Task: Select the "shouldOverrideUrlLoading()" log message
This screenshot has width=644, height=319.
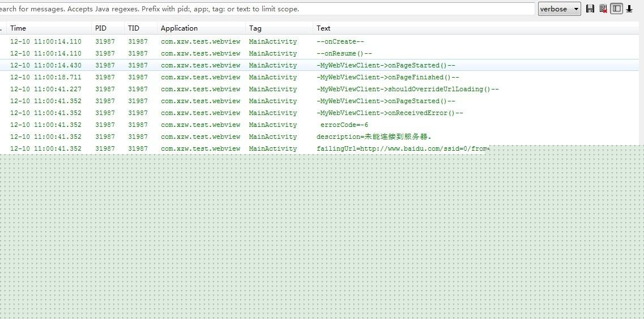Action: (x=408, y=89)
